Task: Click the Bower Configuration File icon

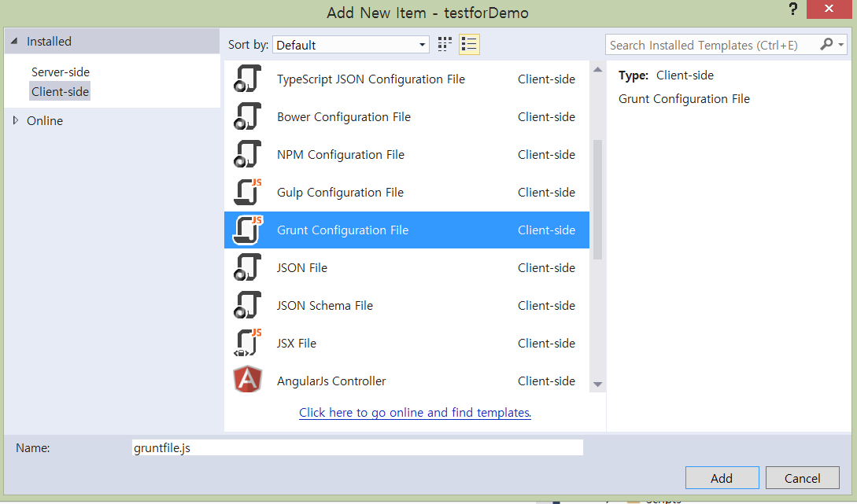Action: [x=248, y=116]
